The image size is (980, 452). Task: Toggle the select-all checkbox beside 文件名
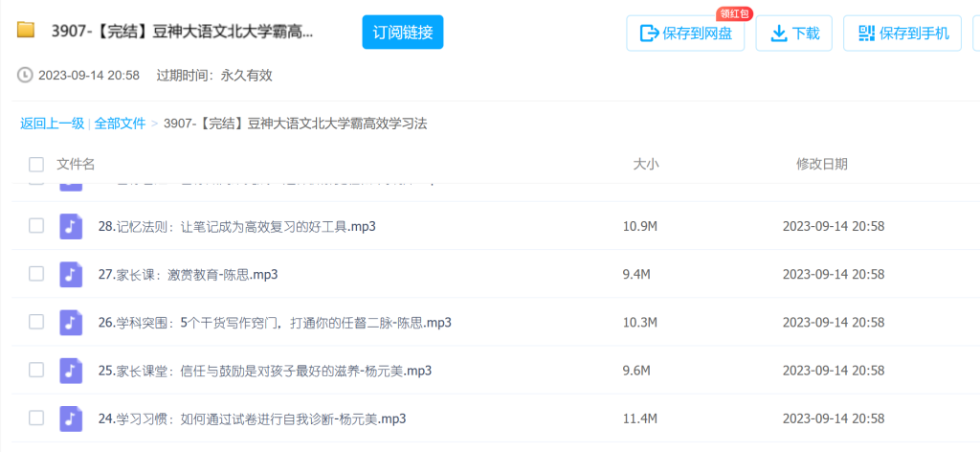[x=36, y=165]
